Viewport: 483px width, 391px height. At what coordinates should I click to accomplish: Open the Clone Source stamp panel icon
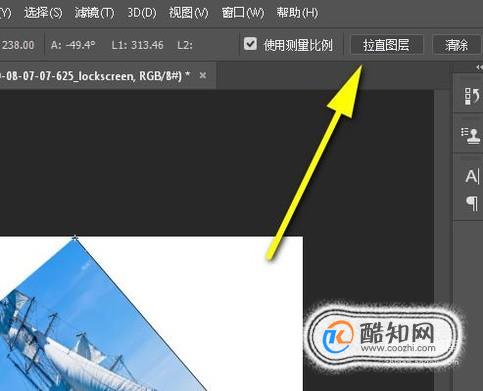tap(471, 136)
